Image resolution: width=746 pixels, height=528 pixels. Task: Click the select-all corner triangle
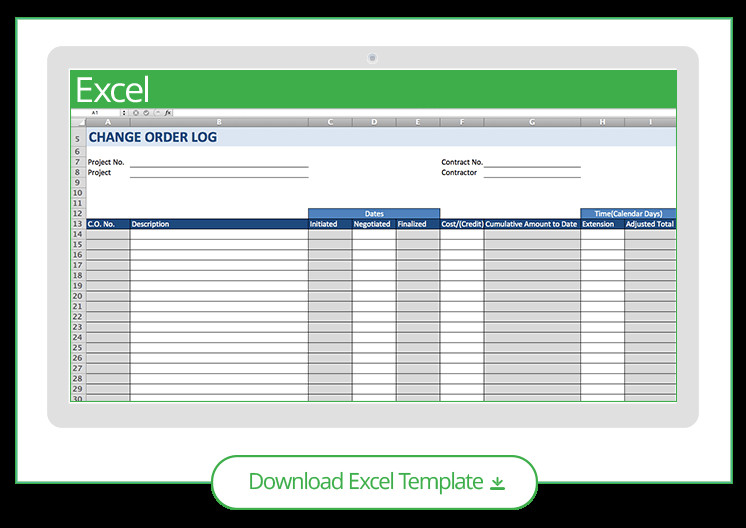click(x=78, y=122)
